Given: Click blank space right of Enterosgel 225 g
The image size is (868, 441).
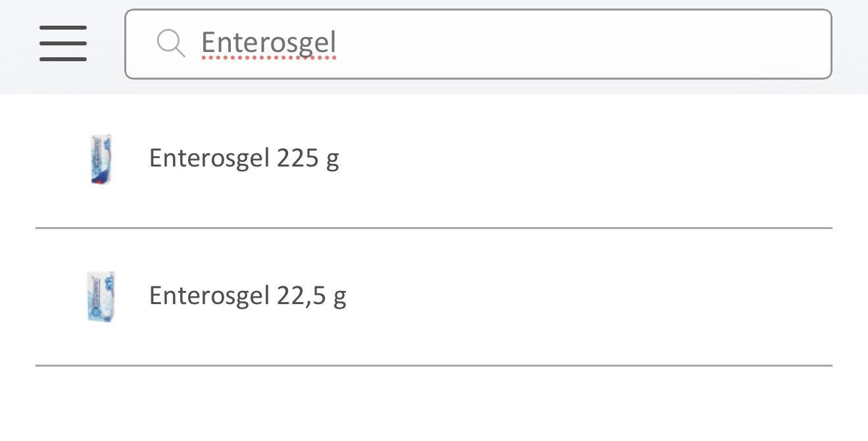Looking at the screenshot, I should (592, 159).
